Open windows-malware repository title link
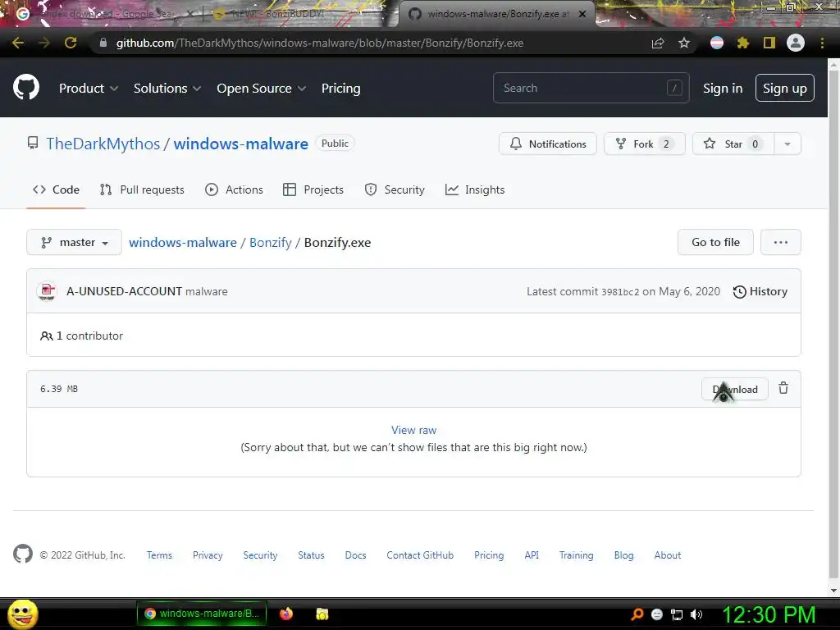Viewport: 840px width, 630px height. pos(241,144)
